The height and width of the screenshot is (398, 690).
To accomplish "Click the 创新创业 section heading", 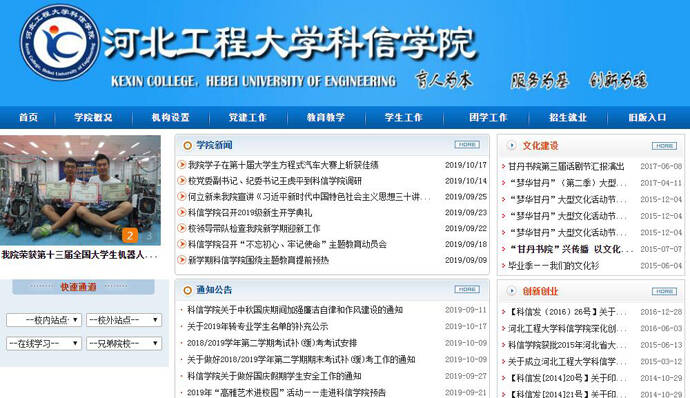I will pyautogui.click(x=540, y=291).
